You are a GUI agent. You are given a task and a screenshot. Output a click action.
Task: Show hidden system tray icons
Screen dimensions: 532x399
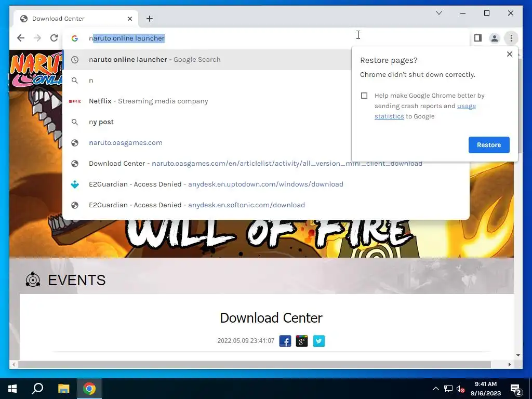pyautogui.click(x=436, y=389)
